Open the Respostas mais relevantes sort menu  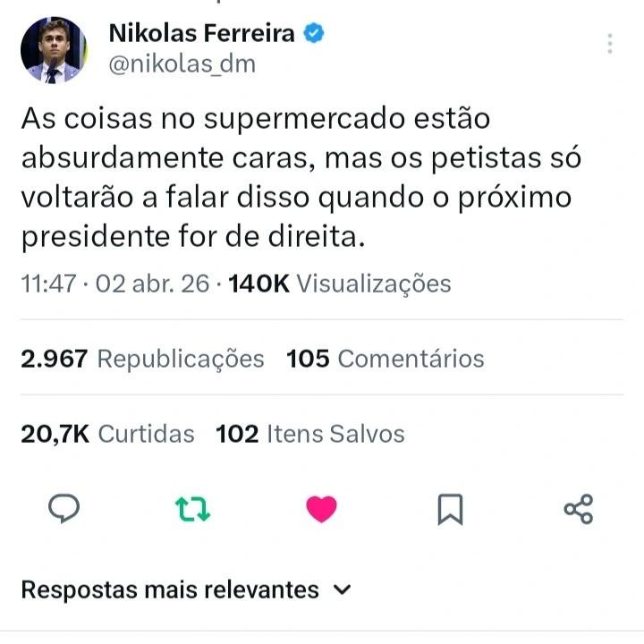click(x=170, y=590)
